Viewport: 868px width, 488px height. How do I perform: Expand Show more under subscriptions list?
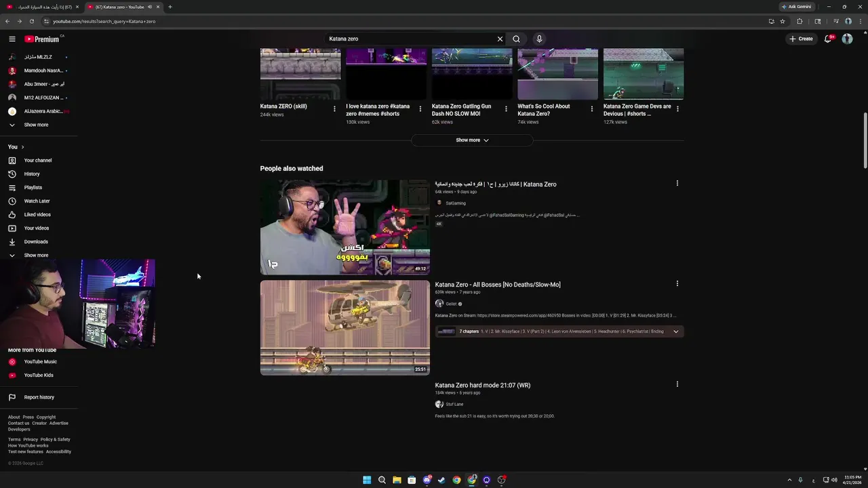tap(36, 125)
